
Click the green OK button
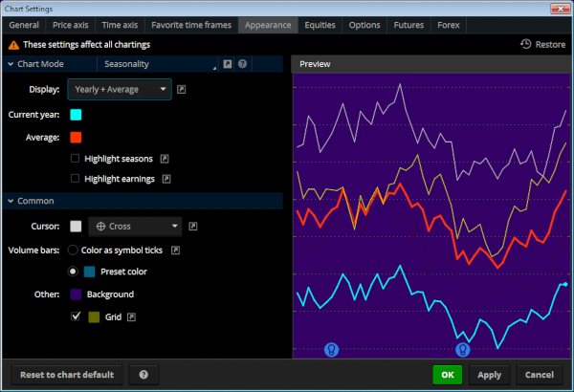447,375
